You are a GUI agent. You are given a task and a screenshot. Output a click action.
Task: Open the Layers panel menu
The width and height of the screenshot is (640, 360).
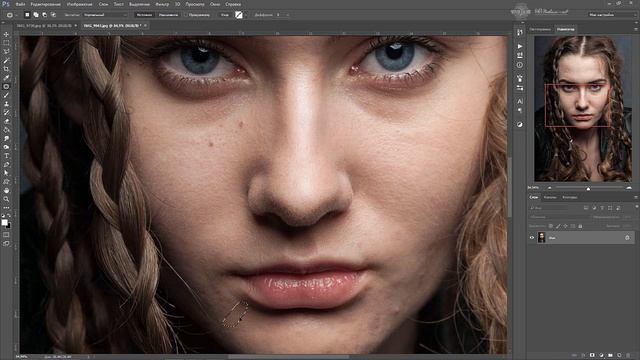tap(636, 197)
